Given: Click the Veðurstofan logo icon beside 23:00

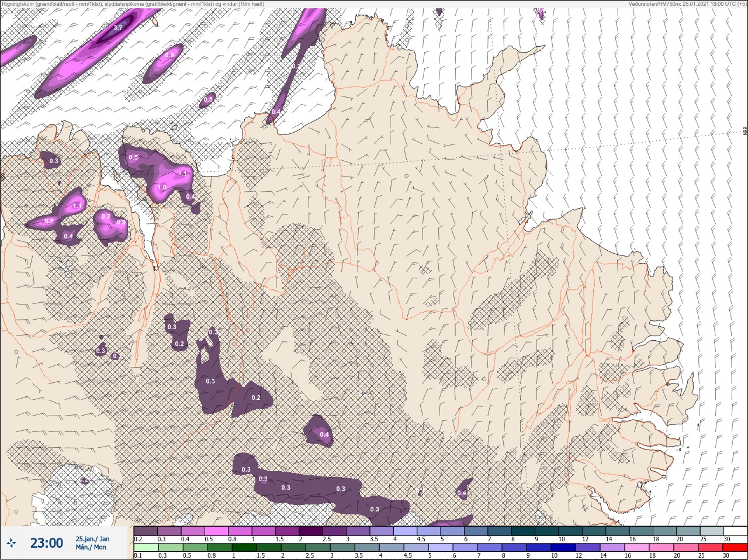Looking at the screenshot, I should (x=12, y=543).
